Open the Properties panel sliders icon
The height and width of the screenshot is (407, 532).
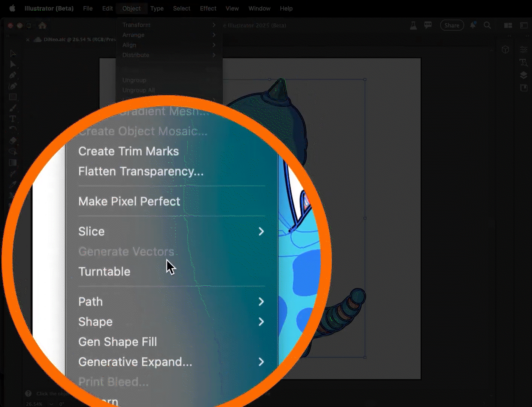click(523, 50)
